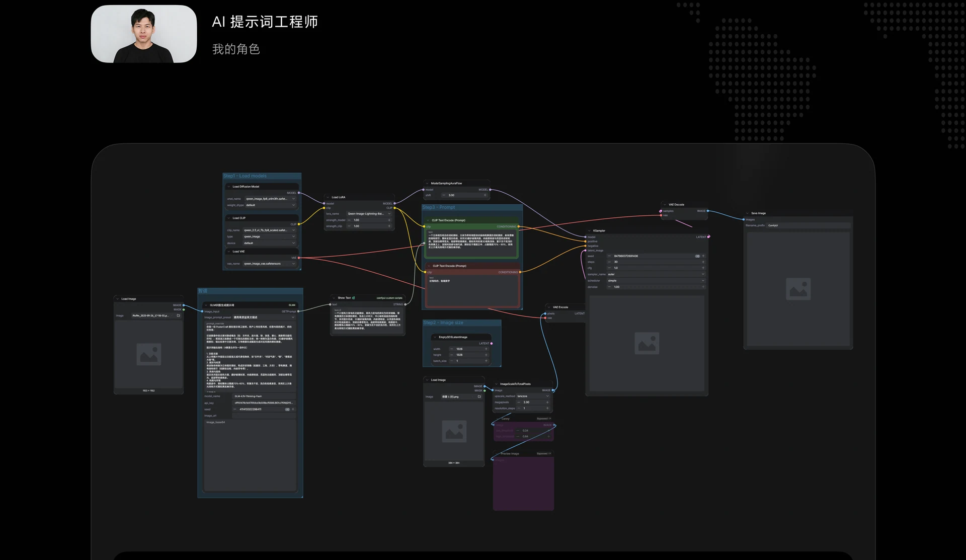This screenshot has height=560, width=966.
Task: Click the api_key field in GLM node
Action: point(264,403)
